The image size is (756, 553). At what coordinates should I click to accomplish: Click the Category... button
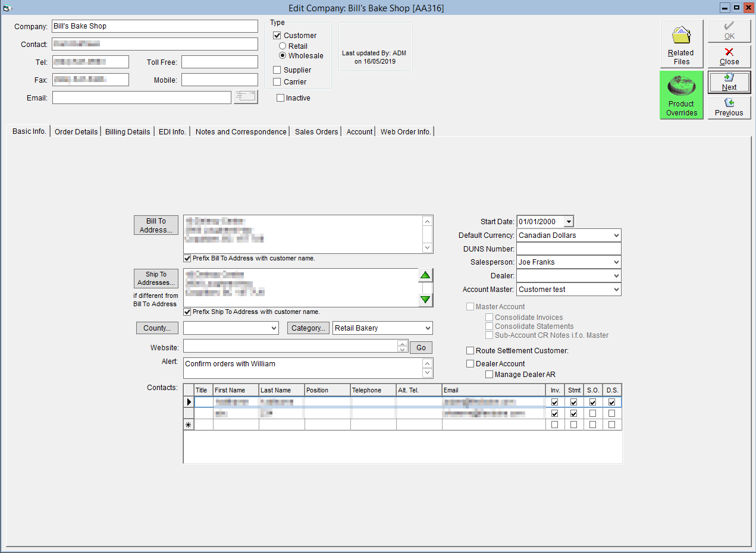[x=309, y=328]
